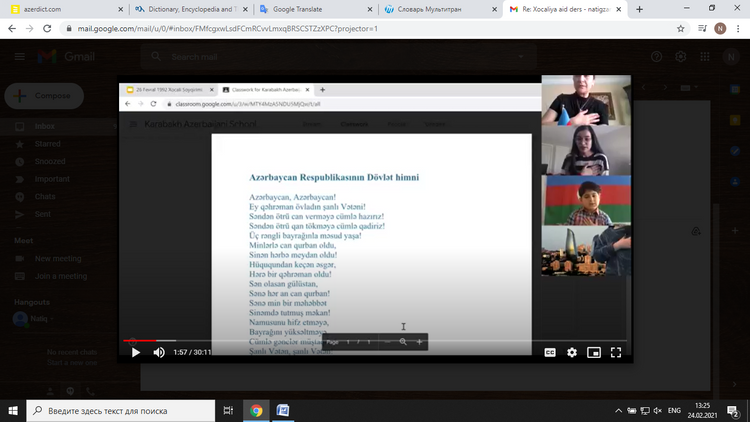Toggle closed captions on the video
The image size is (750, 422).
pyautogui.click(x=550, y=352)
